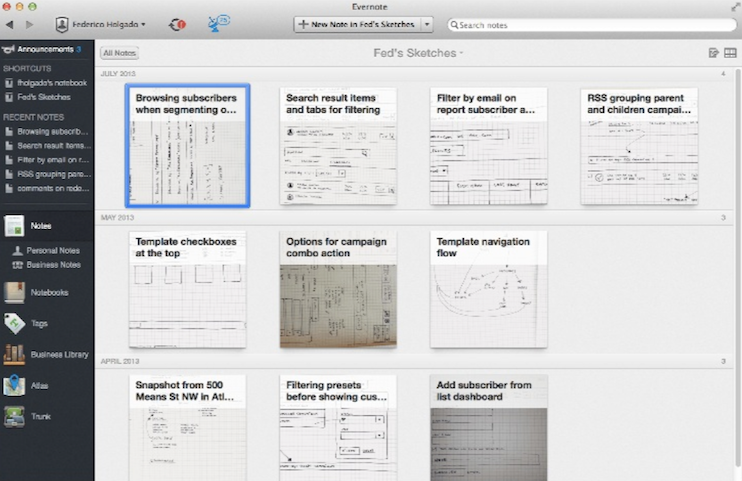Open Fed's Sketches notebook title dropdown
Screen dimensions: 742x481
point(418,53)
